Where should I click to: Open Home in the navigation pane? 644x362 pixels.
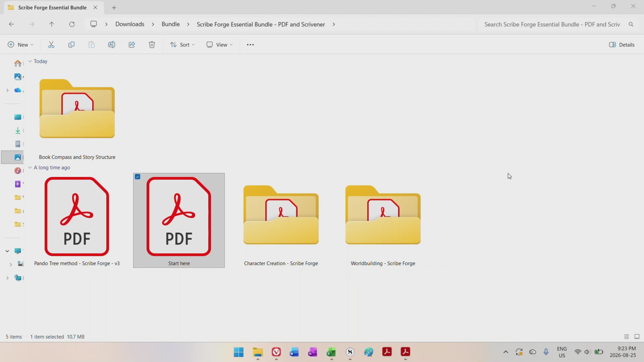[17, 64]
